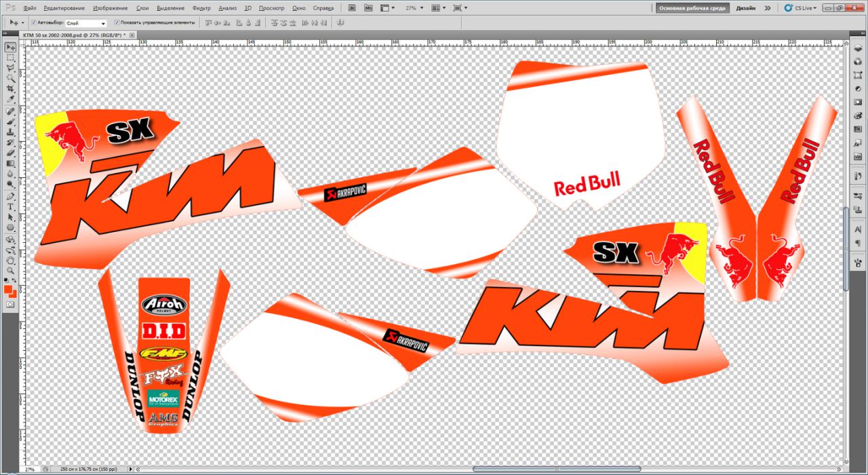This screenshot has height=475, width=868.
Task: Select the Clone Stamp tool
Action: 10,132
